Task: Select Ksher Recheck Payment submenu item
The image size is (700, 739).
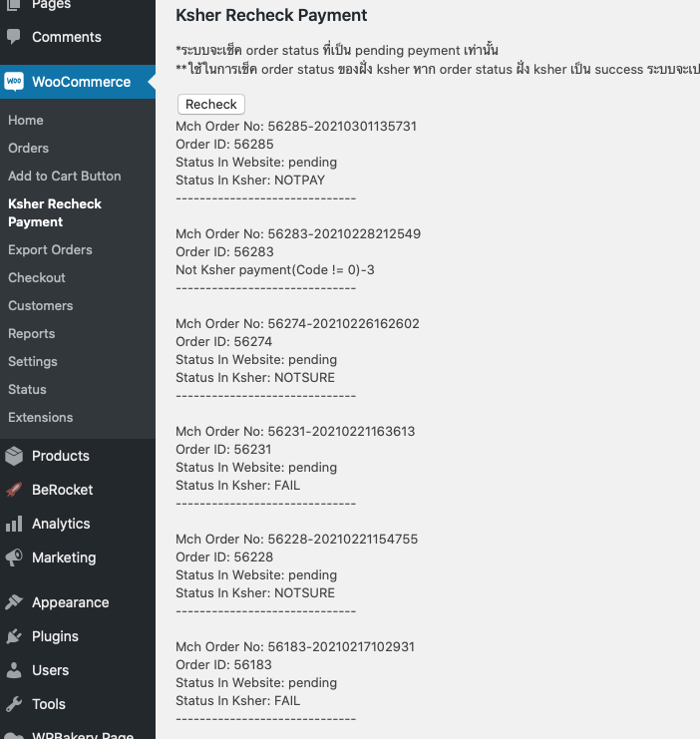Action: click(x=55, y=212)
